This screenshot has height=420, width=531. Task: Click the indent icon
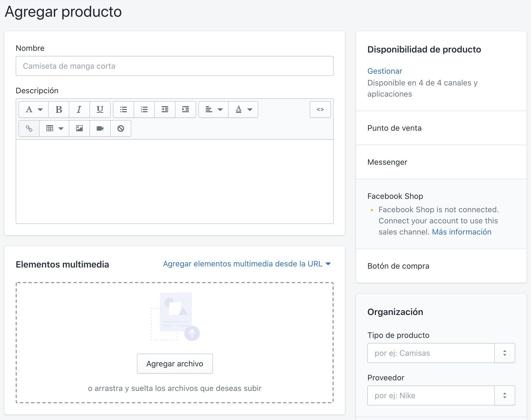pos(186,109)
